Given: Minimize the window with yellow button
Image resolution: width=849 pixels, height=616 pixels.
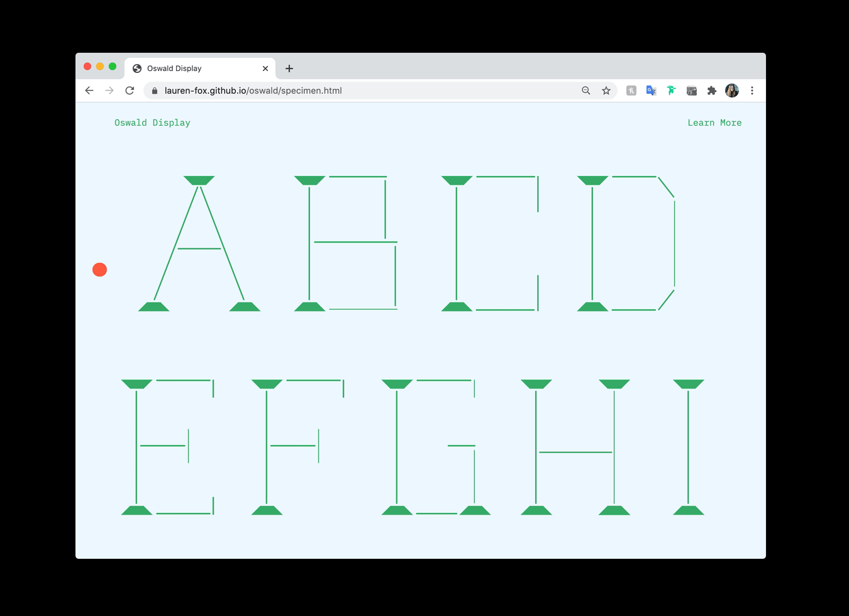Looking at the screenshot, I should (100, 66).
